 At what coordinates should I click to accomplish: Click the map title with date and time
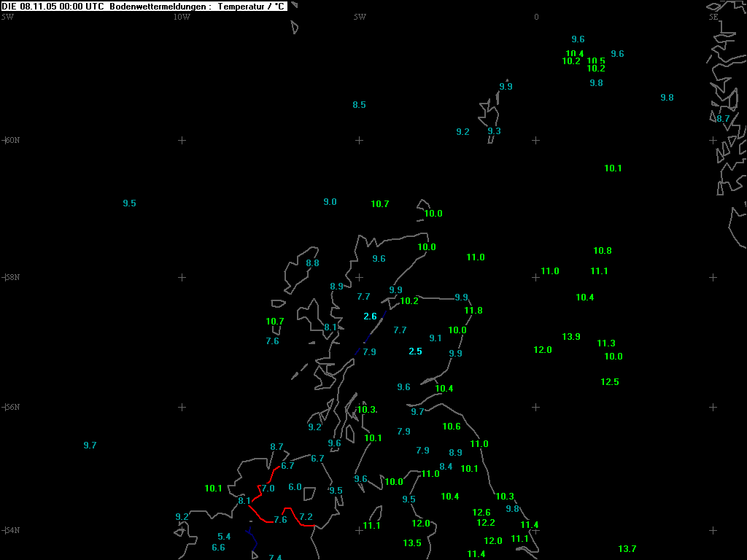click(144, 6)
